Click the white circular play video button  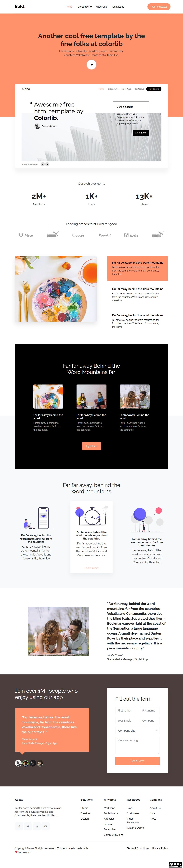91,64
